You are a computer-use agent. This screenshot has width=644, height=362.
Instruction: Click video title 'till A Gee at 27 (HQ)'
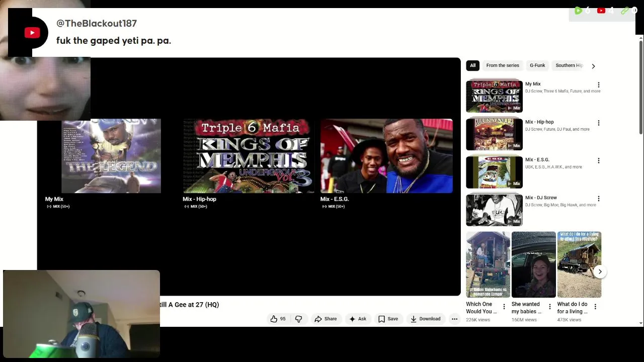click(189, 305)
